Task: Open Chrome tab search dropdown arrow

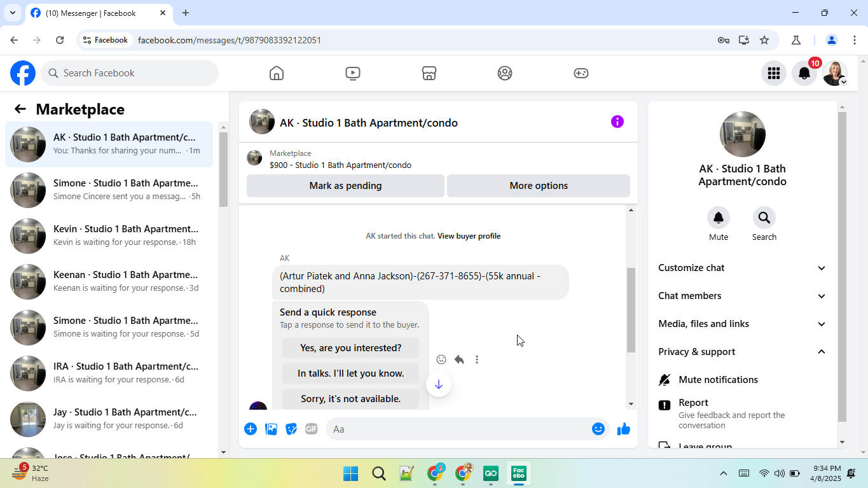Action: tap(12, 13)
